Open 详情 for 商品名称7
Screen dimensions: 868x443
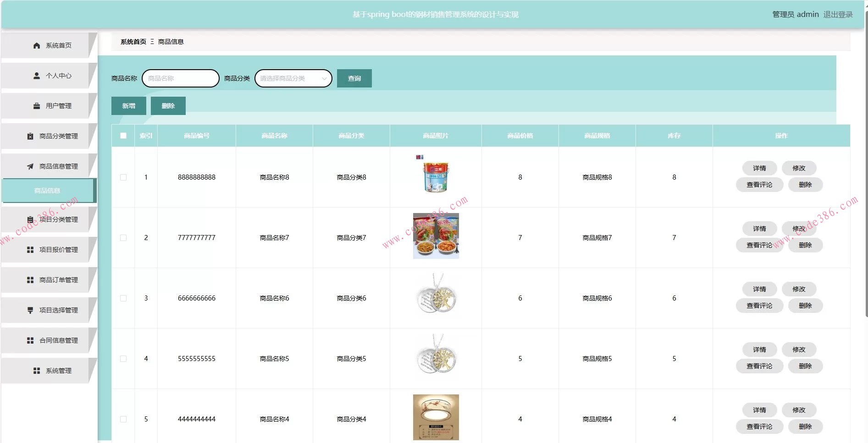pos(760,229)
